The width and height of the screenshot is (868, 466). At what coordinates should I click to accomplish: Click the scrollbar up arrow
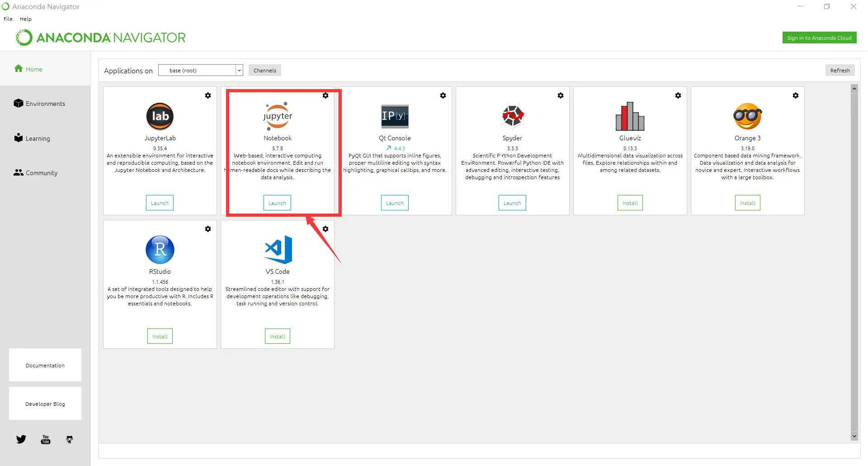coord(854,89)
